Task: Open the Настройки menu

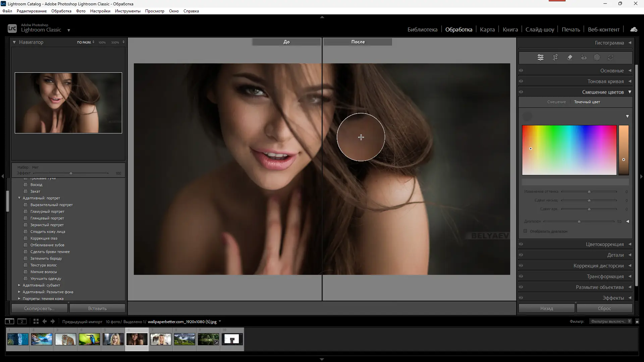Action: 100,11
